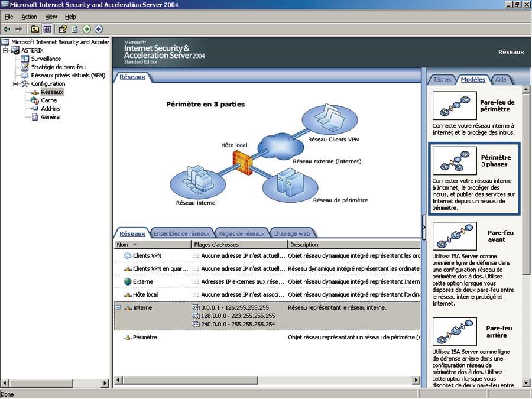532x399 pixels.
Task: Select the Périmètre 3 phases template thumbnail
Action: pyautogui.click(x=455, y=160)
